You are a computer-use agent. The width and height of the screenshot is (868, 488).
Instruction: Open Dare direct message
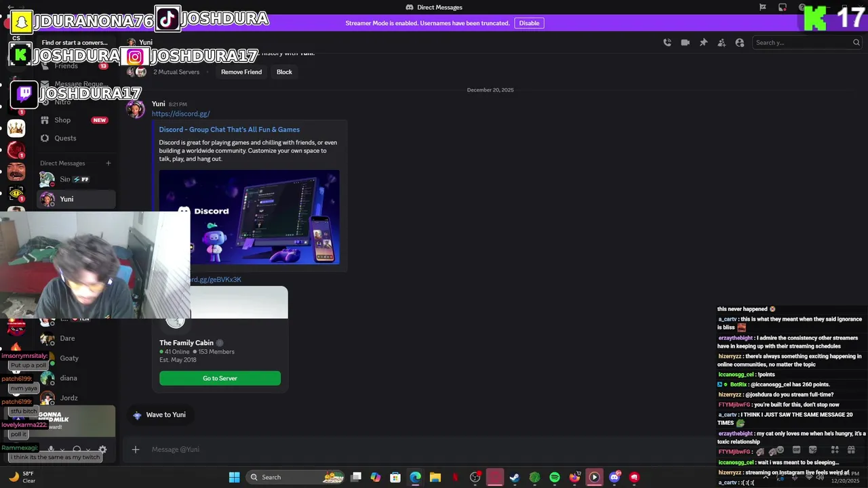coord(76,338)
